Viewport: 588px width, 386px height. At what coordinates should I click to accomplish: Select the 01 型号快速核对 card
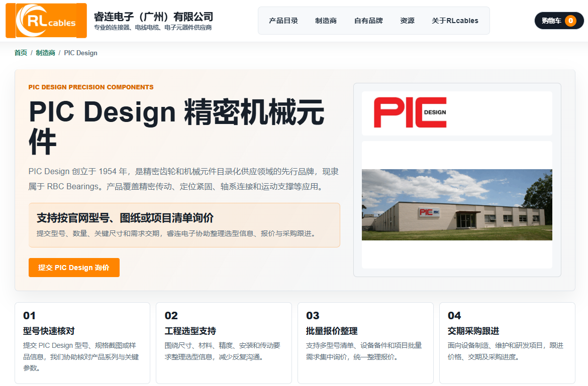82,343
